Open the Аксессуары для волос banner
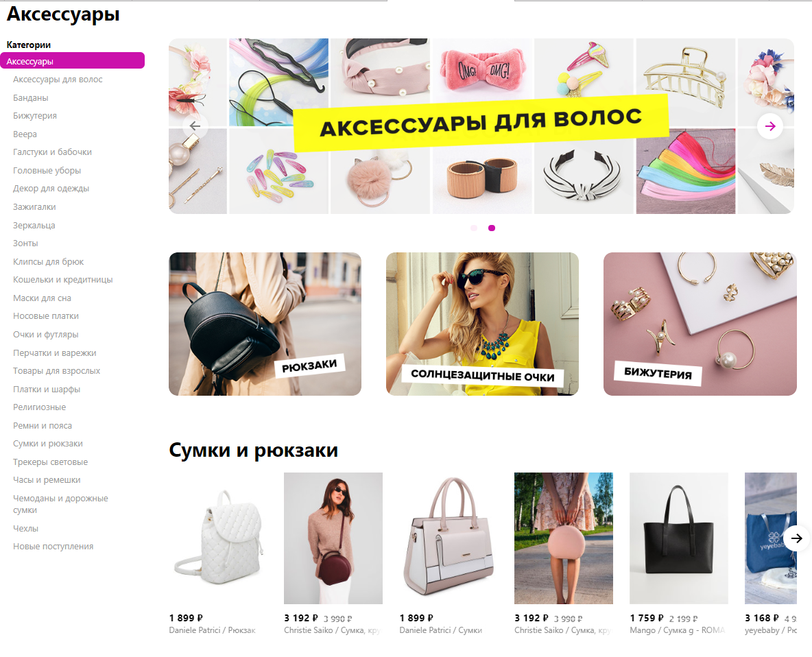 481,126
